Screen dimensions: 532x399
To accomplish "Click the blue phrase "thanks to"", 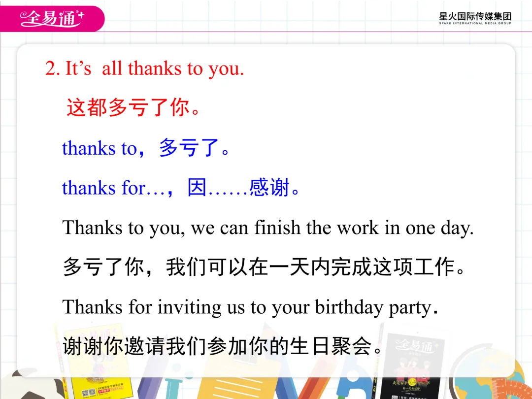I will [x=100, y=148].
